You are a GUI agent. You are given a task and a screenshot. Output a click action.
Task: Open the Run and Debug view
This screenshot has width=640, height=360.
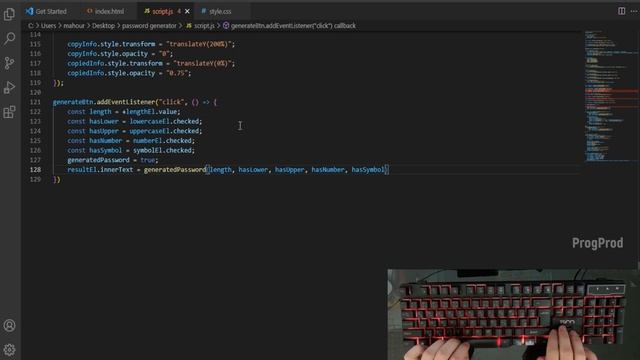click(9, 87)
